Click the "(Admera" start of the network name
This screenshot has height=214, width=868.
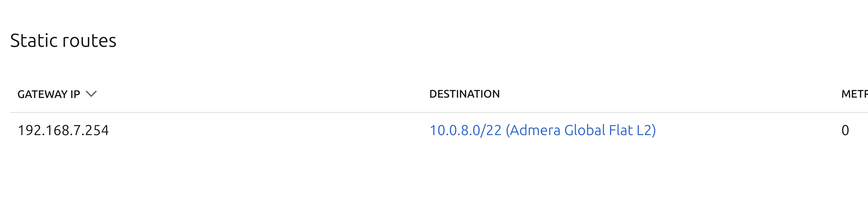point(533,130)
